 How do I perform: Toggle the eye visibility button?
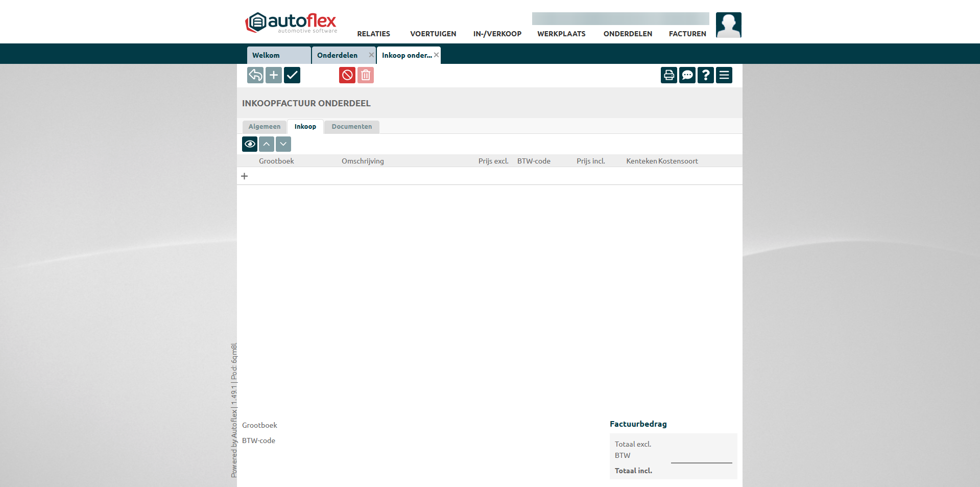[250, 144]
